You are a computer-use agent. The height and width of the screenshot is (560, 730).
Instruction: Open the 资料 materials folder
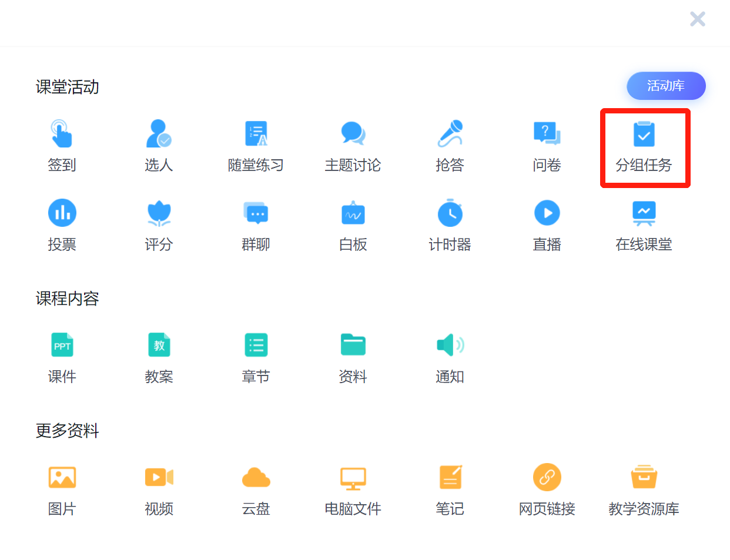coord(353,358)
